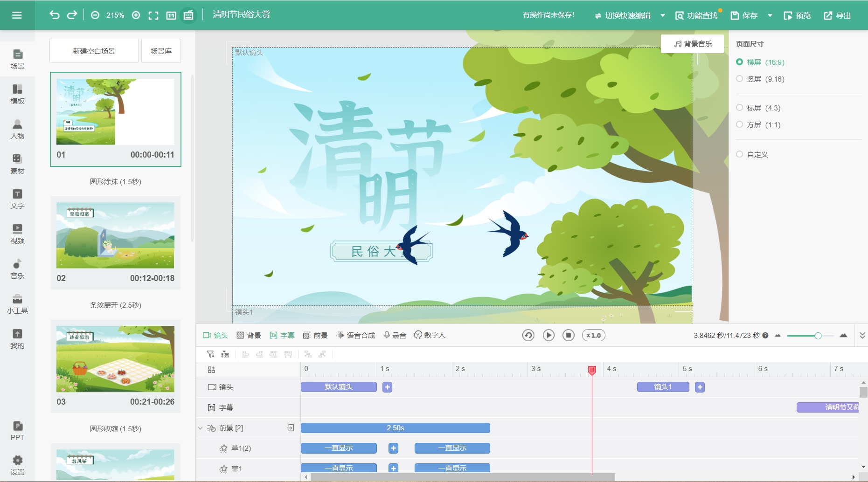Stop the timeline playback
868x482 pixels.
pyautogui.click(x=569, y=335)
